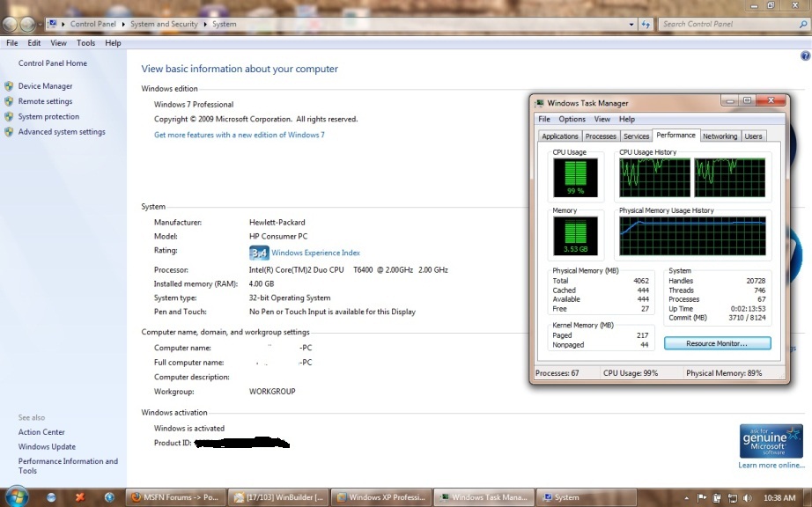Open Task Manager View menu
The image size is (812, 507).
point(602,119)
